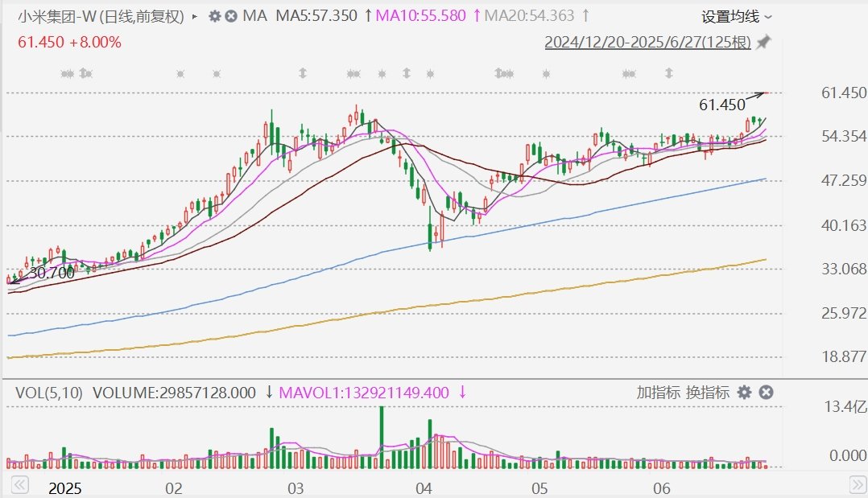This screenshot has height=498, width=868.
Task: Click the VOLUME:29857128.000 readout
Action: click(174, 393)
